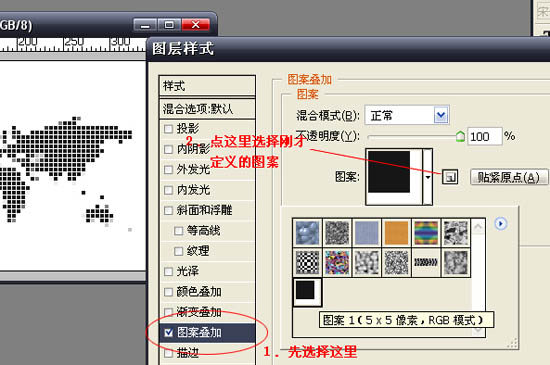
Task: Select the rainbow tie-dye pattern thumbnail
Action: point(426,232)
